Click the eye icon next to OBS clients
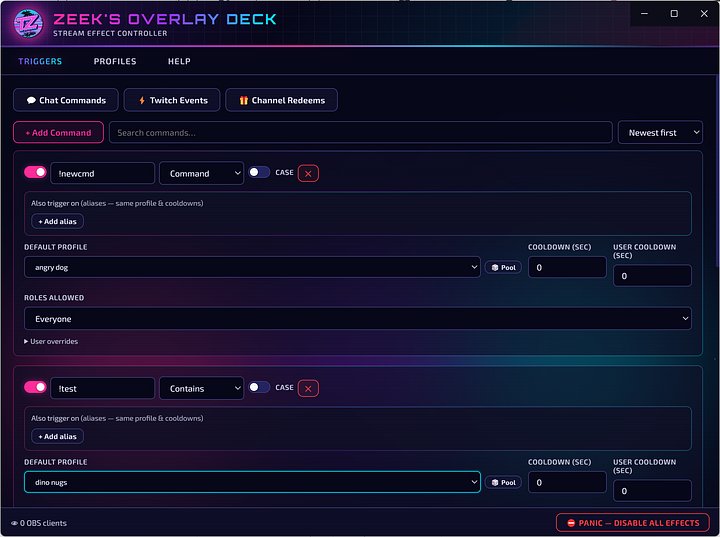The height and width of the screenshot is (537, 720). click(x=14, y=523)
